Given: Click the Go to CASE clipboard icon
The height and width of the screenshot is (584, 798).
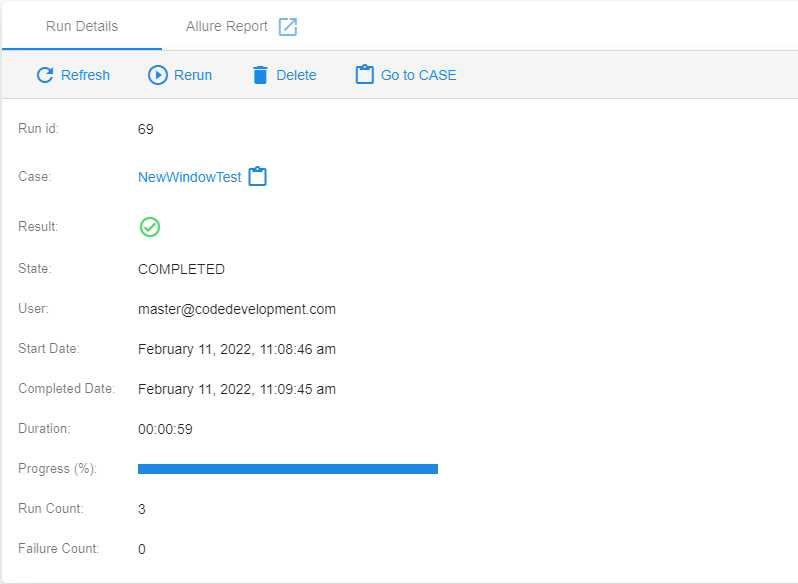Looking at the screenshot, I should point(364,74).
